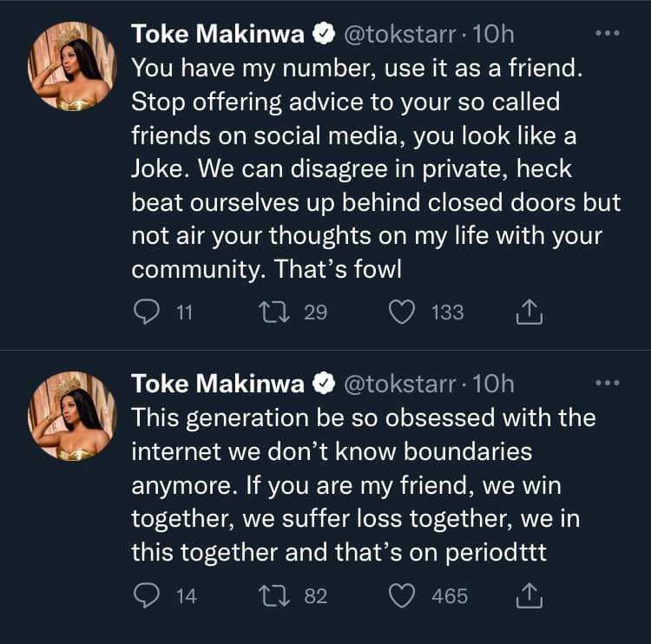Reply to the tweet with 14 comments
651x644 pixels.
(x=146, y=596)
